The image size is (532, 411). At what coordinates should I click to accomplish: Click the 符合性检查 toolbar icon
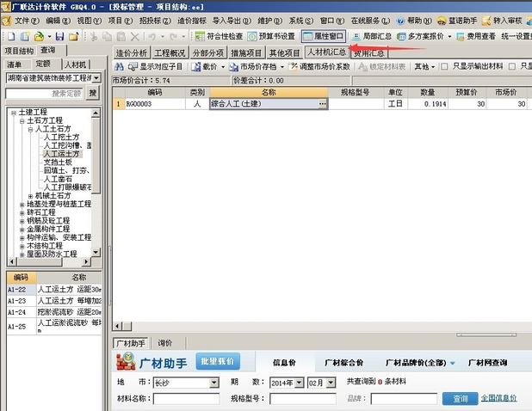point(215,36)
